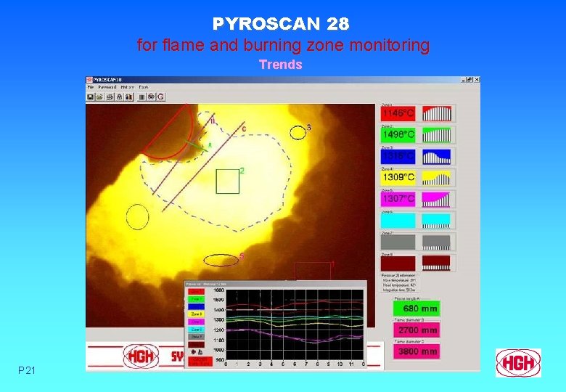Screen dimensions: 566x392
Task: Select green square zone 2 on thermal image
Action: (228, 181)
